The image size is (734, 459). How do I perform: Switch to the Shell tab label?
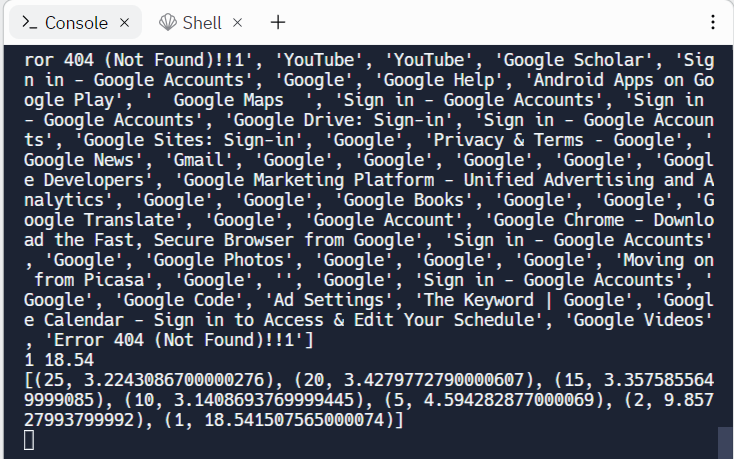tap(202, 22)
